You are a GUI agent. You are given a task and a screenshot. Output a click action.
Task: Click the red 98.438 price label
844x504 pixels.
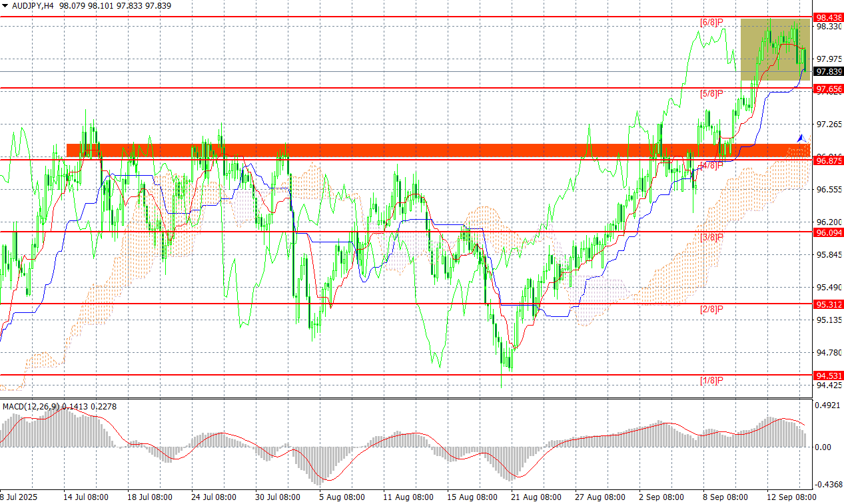tap(828, 17)
